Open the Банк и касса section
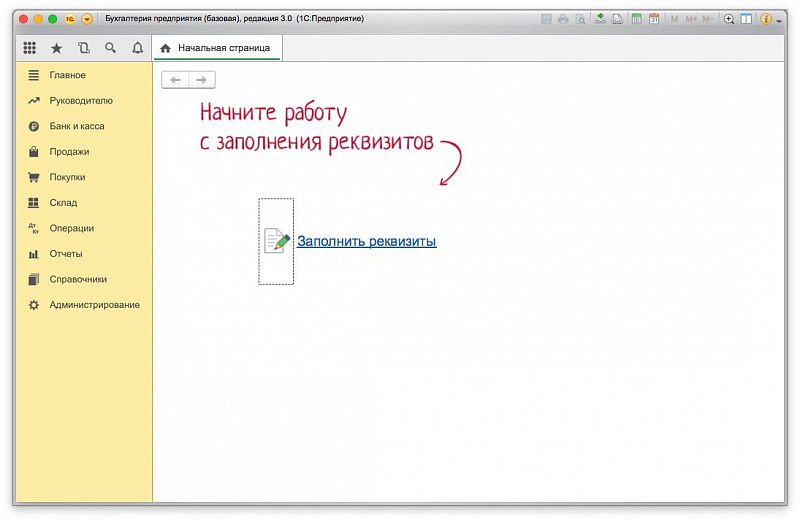This screenshot has width=800, height=521. (x=76, y=126)
